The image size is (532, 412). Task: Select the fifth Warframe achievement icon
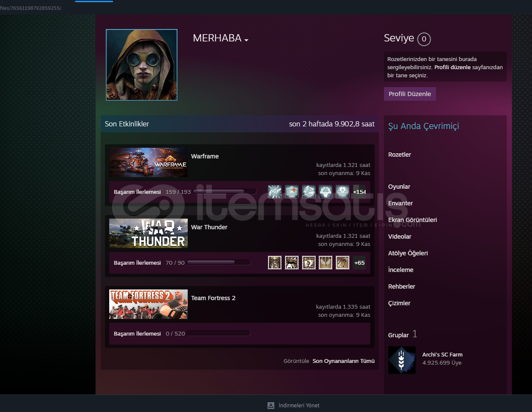pyautogui.click(x=343, y=192)
